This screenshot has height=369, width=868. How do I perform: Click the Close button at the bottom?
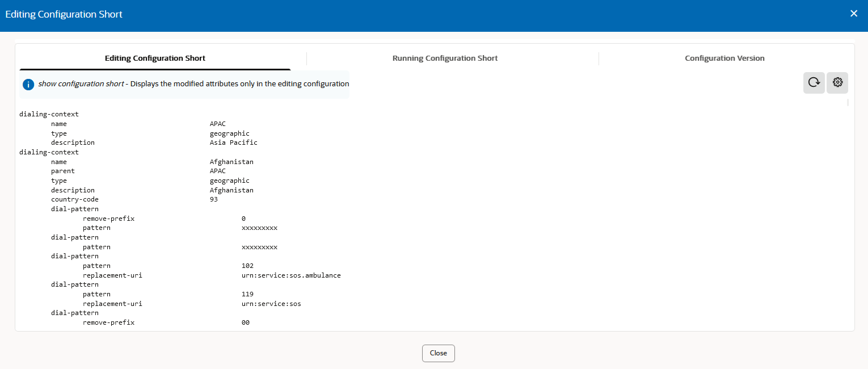tap(438, 353)
